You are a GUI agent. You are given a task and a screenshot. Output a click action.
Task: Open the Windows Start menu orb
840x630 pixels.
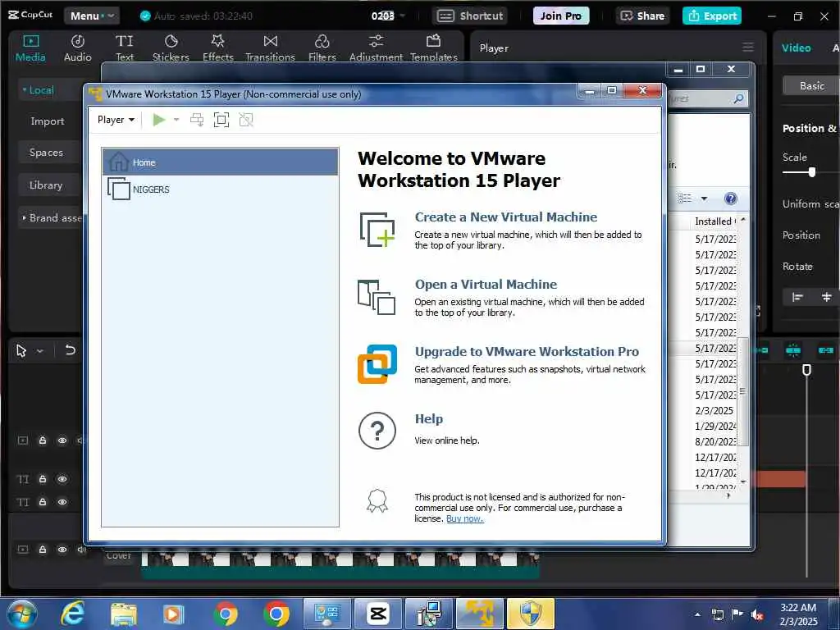click(21, 614)
